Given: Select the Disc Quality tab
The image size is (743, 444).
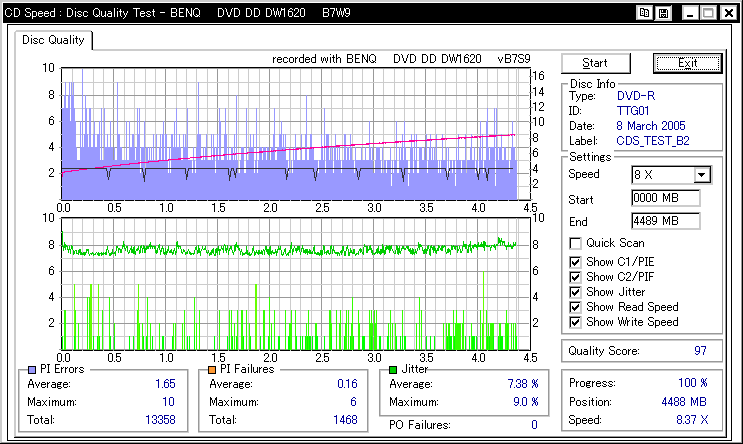Looking at the screenshot, I should pos(54,41).
